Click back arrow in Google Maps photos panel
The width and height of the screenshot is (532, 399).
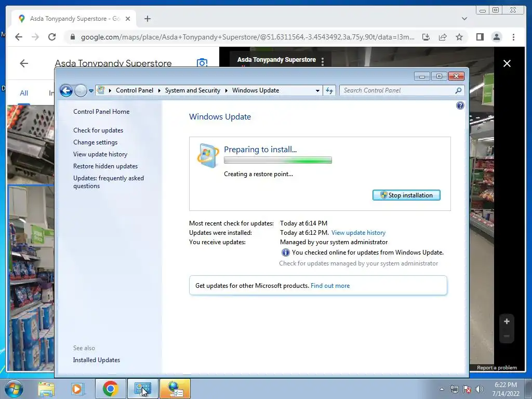pos(24,63)
